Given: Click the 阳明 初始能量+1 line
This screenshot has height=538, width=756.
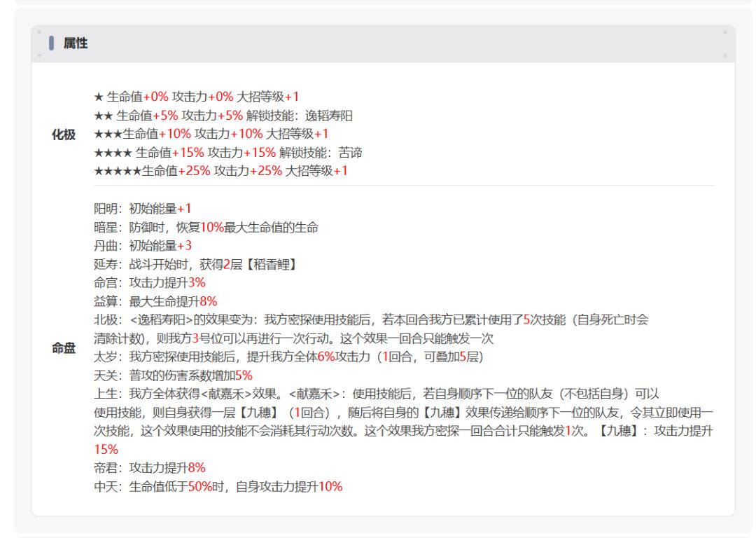Looking at the screenshot, I should (143, 209).
